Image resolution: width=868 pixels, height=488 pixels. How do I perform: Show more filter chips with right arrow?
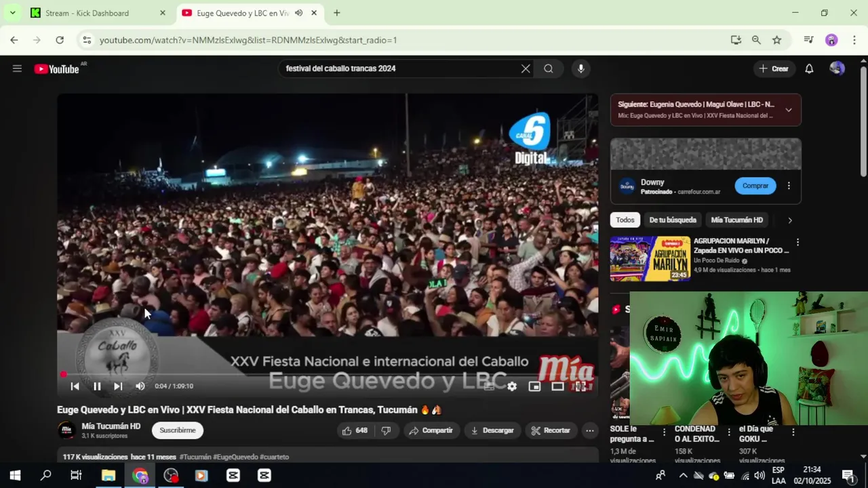tap(789, 220)
